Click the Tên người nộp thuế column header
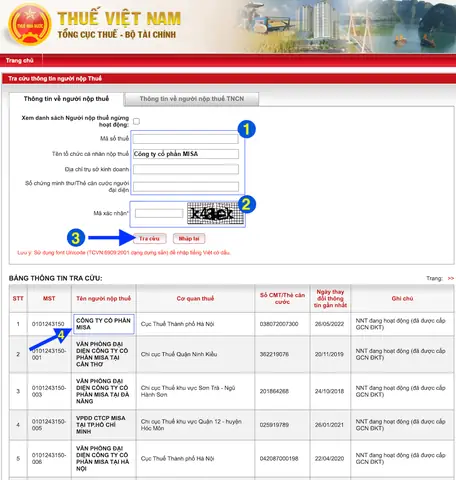The height and width of the screenshot is (480, 456). coord(104,298)
